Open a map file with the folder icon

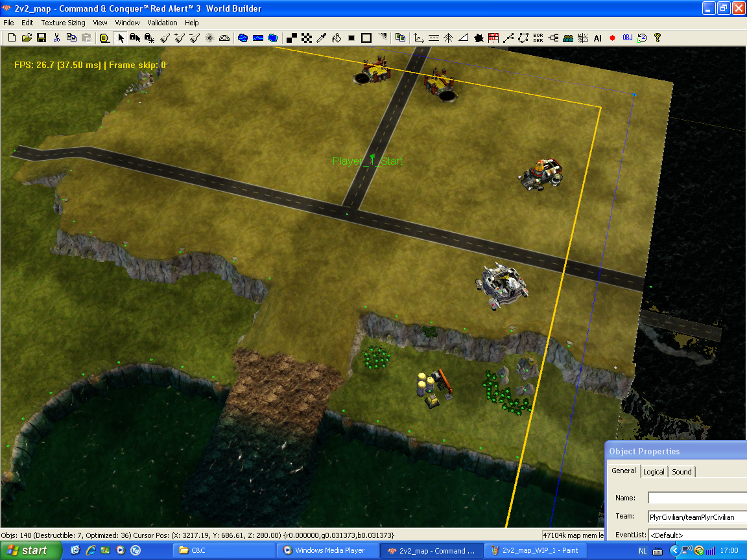click(x=27, y=38)
